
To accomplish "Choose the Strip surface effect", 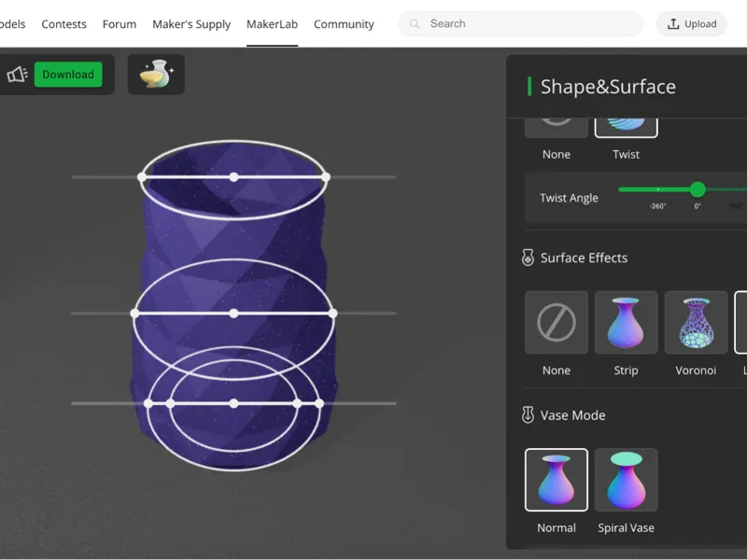I will 626,322.
